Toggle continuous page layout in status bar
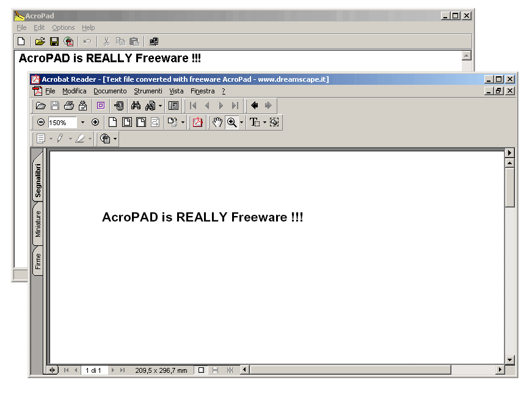The width and height of the screenshot is (532, 396). pyautogui.click(x=215, y=370)
